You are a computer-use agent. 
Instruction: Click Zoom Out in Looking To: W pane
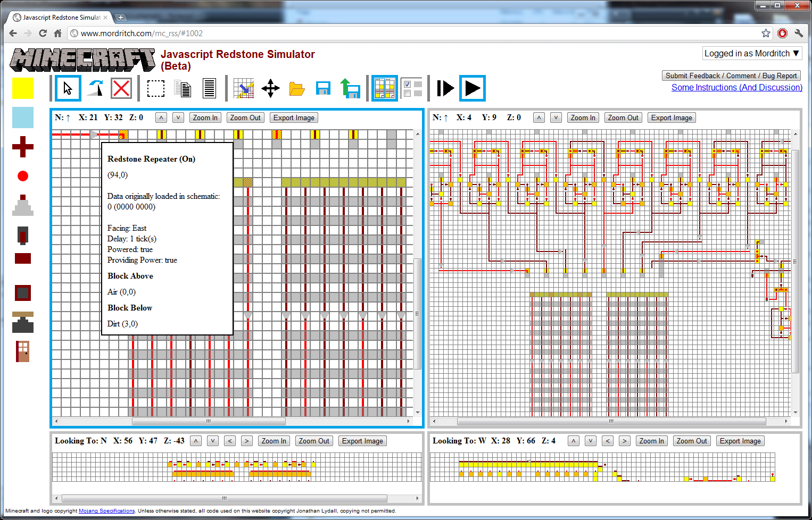[x=692, y=441]
